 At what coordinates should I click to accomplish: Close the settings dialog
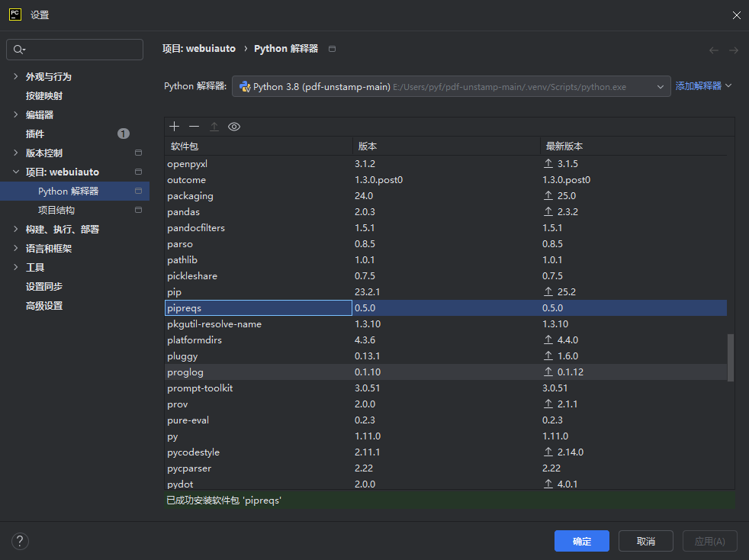click(x=736, y=15)
